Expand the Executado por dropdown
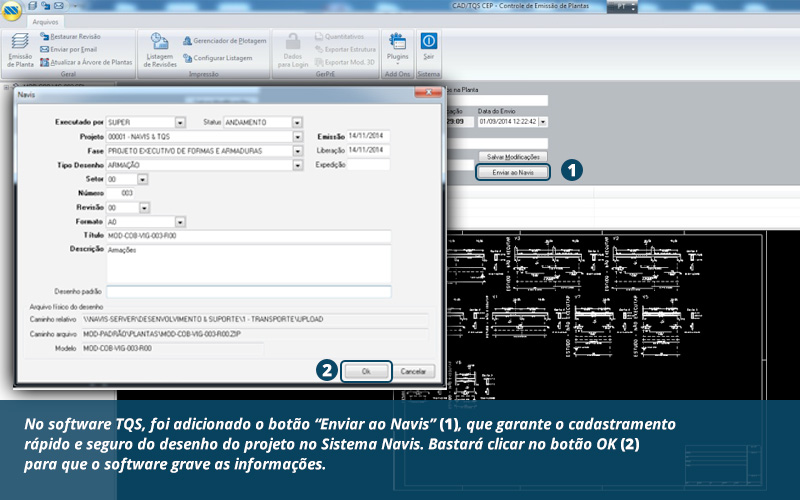 point(180,122)
